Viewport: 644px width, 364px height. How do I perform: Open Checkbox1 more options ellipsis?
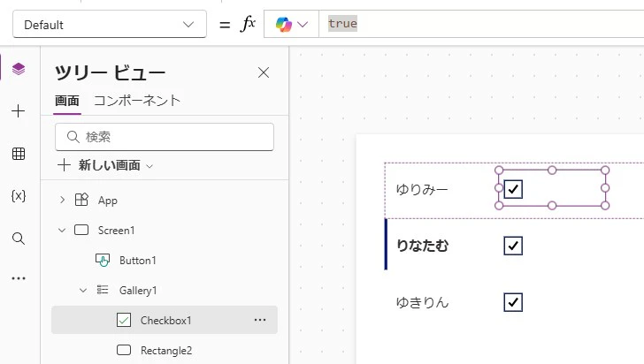260,320
